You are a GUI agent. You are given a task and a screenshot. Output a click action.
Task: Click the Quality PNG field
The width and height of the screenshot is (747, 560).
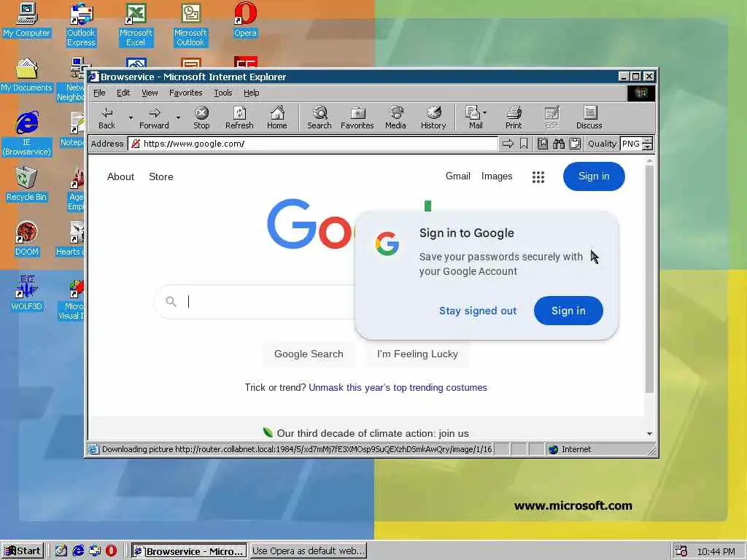coord(631,144)
